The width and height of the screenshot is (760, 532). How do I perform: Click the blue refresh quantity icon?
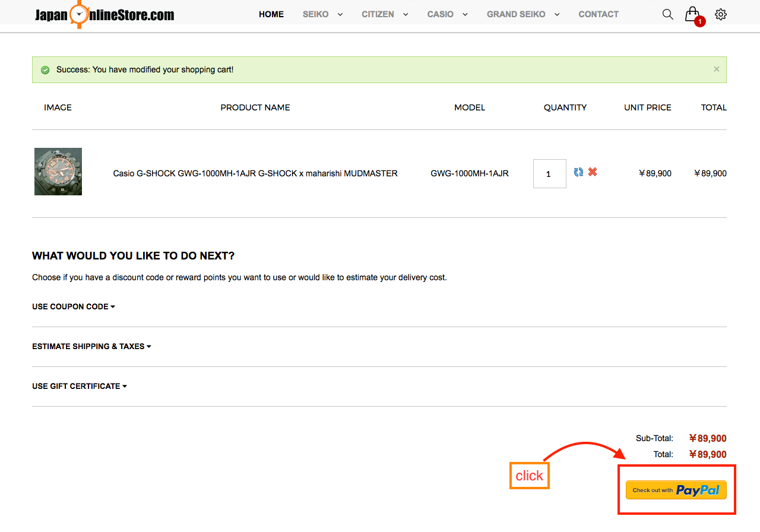[578, 172]
